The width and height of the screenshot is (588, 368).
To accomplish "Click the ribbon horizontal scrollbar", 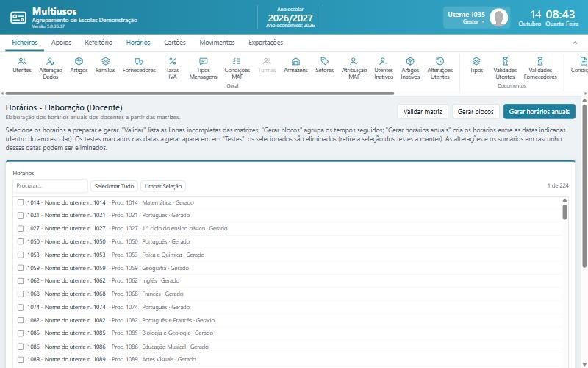I will coord(199,93).
